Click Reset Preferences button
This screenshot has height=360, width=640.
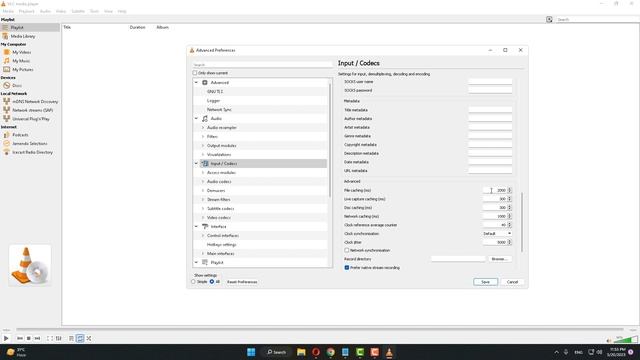(x=242, y=282)
